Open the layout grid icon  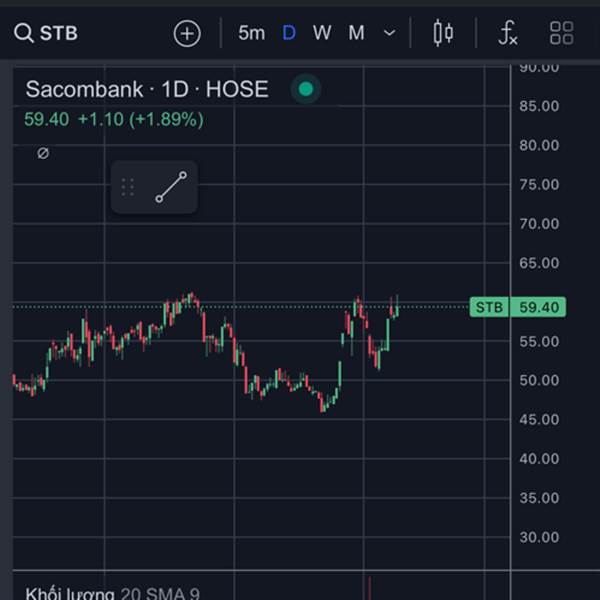click(x=561, y=33)
